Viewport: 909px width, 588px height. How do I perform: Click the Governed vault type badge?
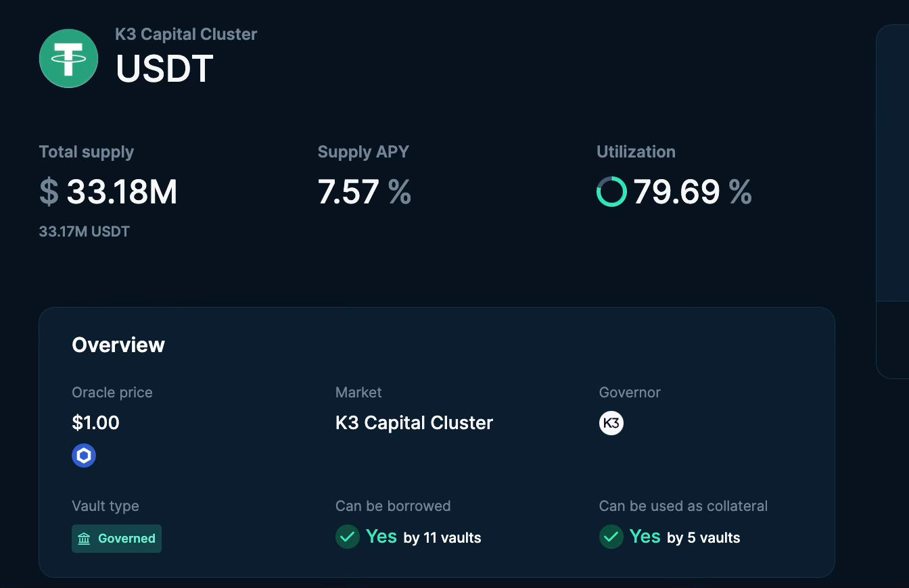point(116,539)
